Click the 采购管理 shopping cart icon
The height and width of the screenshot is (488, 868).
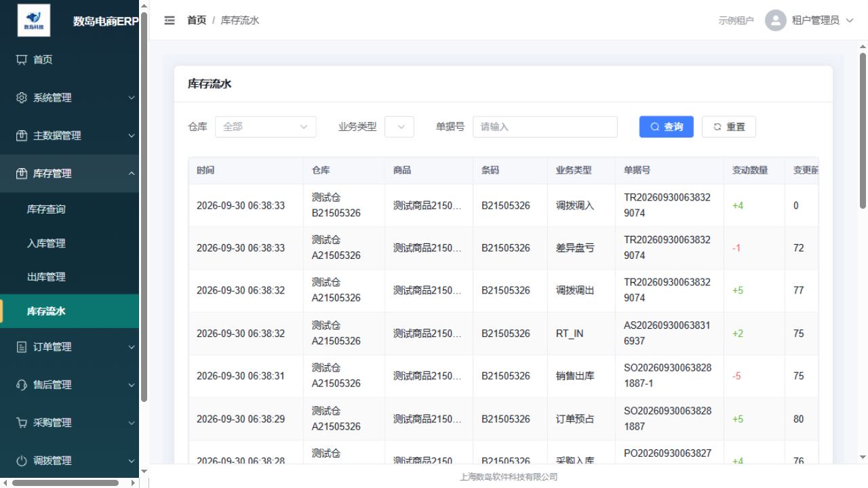point(22,423)
